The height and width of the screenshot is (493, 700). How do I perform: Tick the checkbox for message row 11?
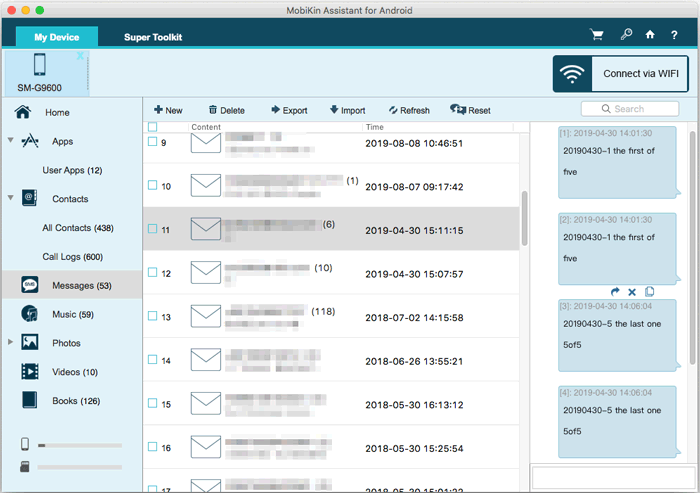[152, 229]
